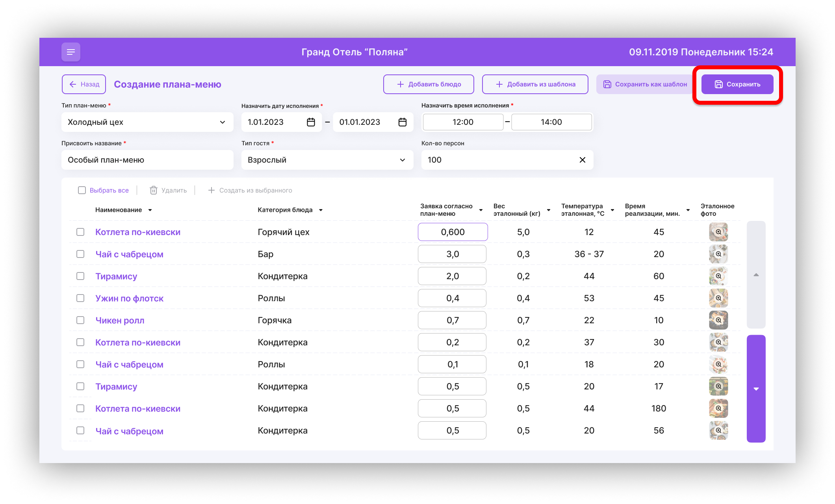The width and height of the screenshot is (835, 504).
Task: Expand Тип гостя dropdown Взрослый
Action: pos(327,160)
